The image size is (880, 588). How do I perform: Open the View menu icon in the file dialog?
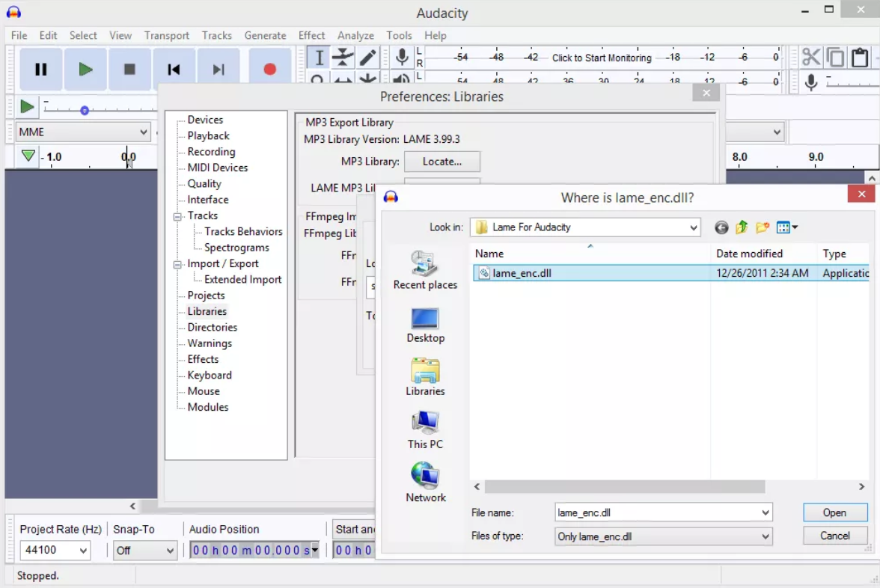tap(786, 227)
